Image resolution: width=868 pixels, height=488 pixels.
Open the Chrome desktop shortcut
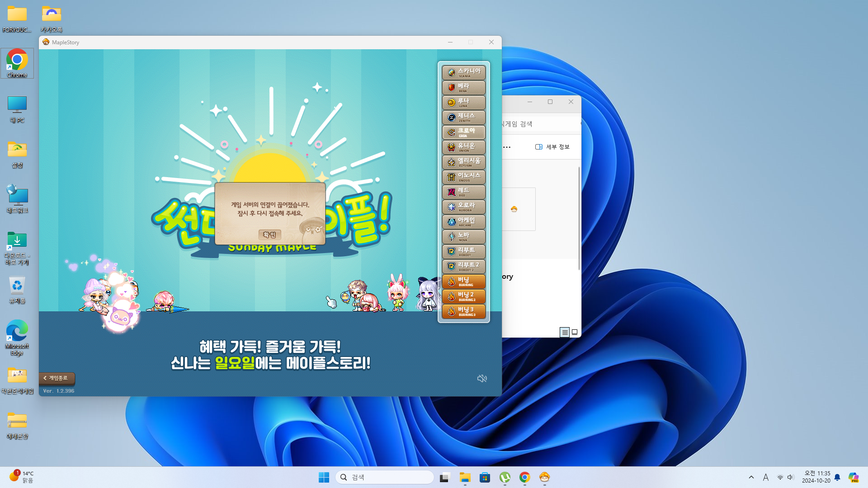[x=17, y=63]
